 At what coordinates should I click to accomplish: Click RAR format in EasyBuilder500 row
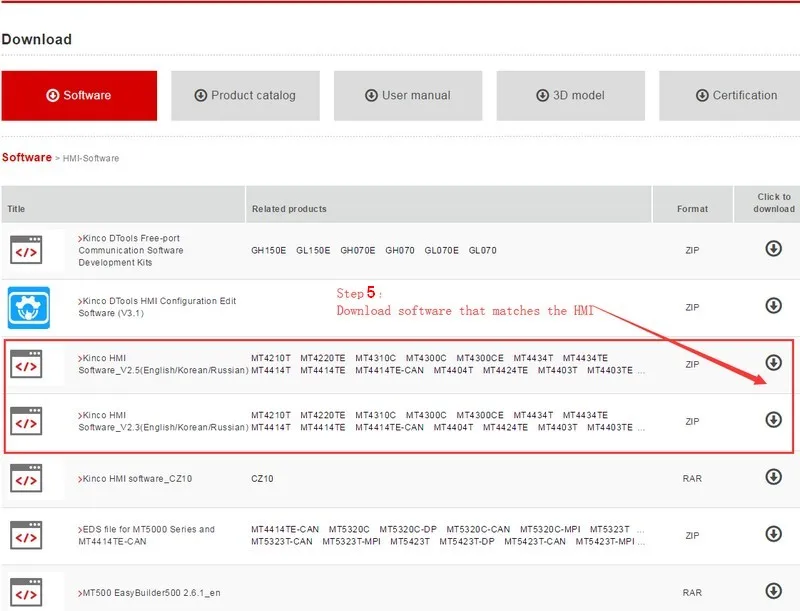tap(692, 593)
